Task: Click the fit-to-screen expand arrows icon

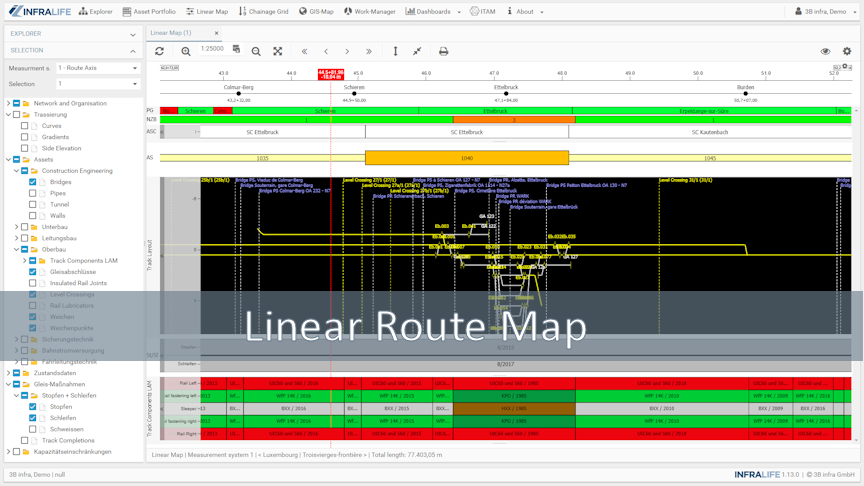Action: coord(278,51)
